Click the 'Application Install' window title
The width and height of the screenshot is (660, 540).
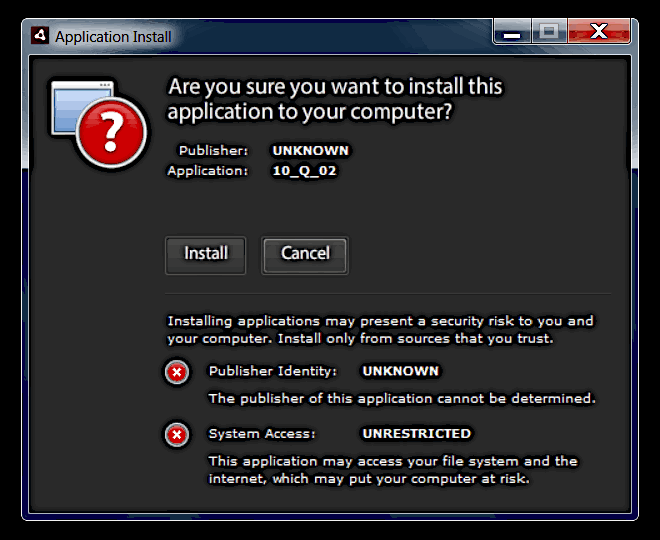click(113, 37)
